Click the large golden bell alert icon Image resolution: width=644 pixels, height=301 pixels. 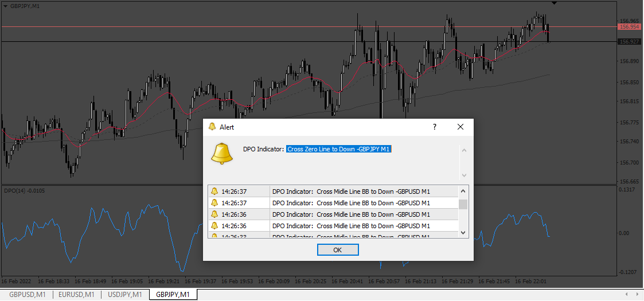222,154
